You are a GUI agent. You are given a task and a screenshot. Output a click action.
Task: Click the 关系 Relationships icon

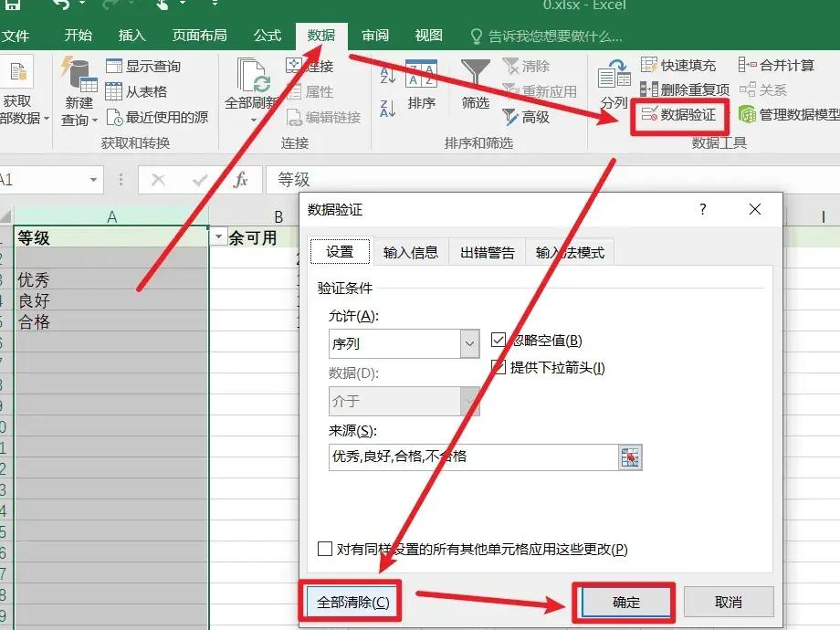(747, 89)
